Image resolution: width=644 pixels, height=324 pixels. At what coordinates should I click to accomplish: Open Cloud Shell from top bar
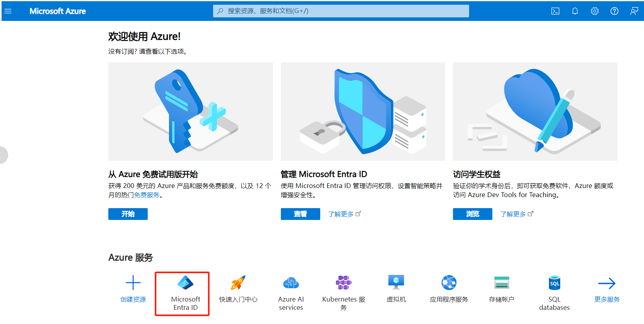point(555,11)
